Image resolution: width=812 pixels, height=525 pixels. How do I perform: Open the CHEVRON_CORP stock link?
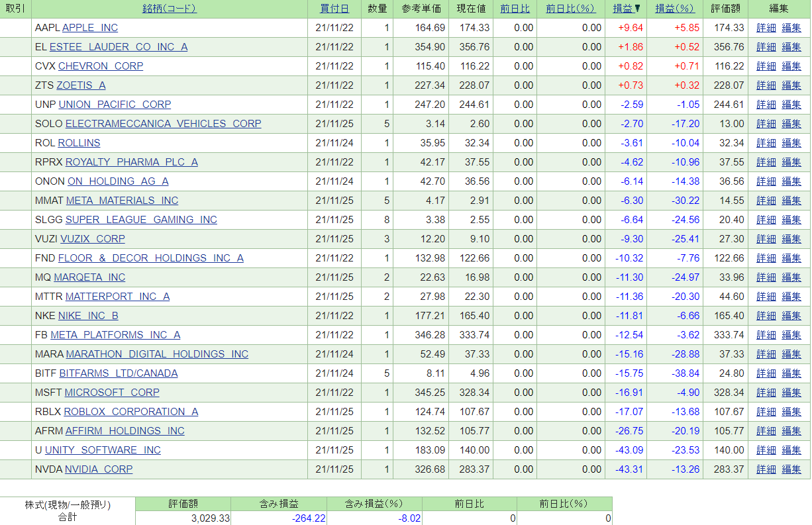tap(101, 66)
